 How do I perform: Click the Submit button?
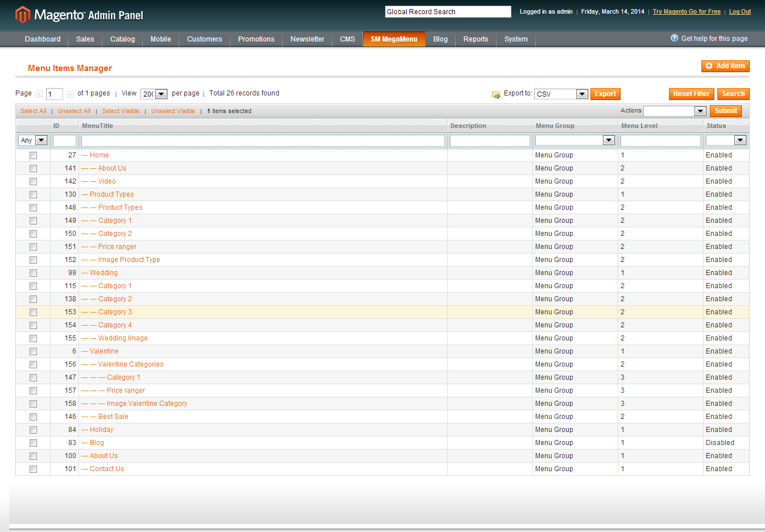(x=726, y=111)
